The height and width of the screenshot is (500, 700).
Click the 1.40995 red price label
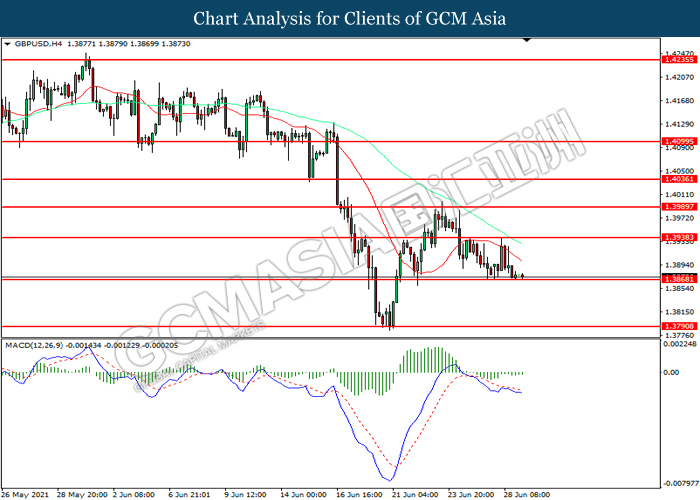point(679,142)
